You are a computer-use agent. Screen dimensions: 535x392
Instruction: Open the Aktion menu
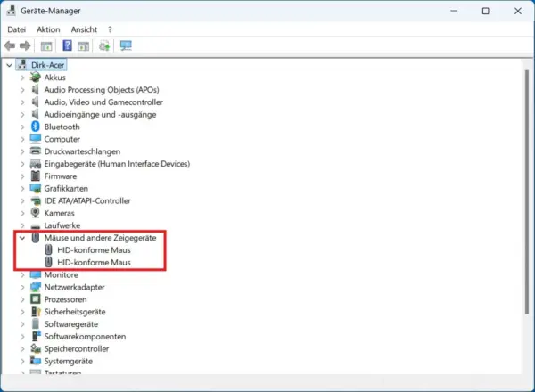tap(48, 29)
